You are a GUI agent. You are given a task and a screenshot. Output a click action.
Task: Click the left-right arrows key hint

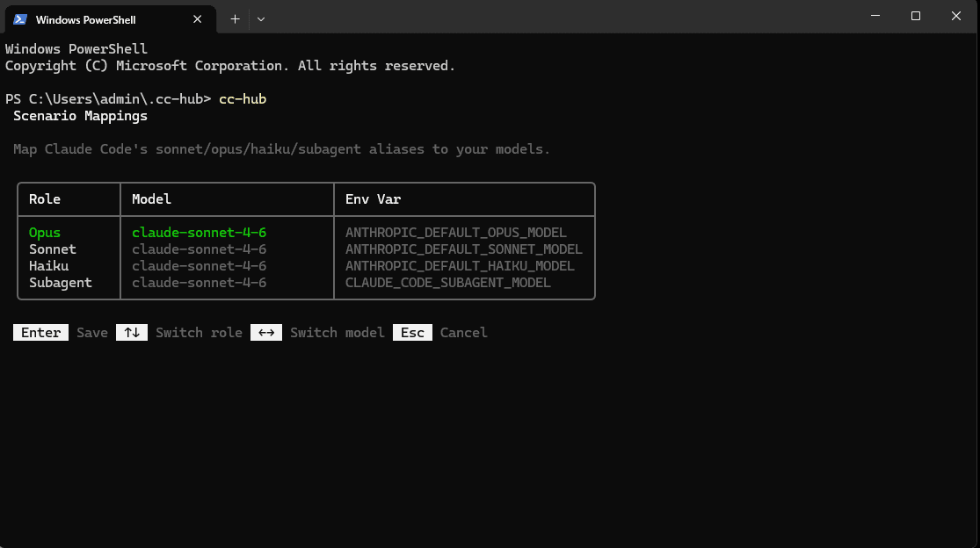(266, 333)
